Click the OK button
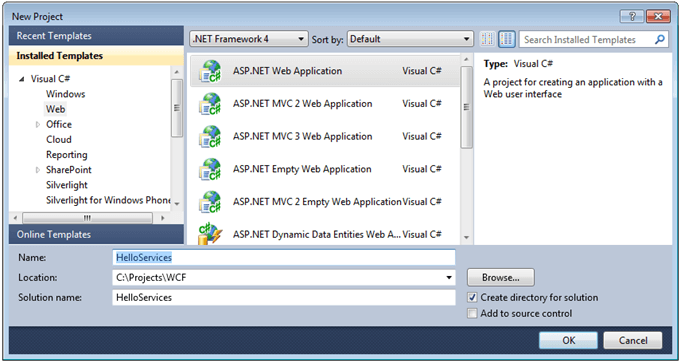The height and width of the screenshot is (363, 681). tap(569, 340)
